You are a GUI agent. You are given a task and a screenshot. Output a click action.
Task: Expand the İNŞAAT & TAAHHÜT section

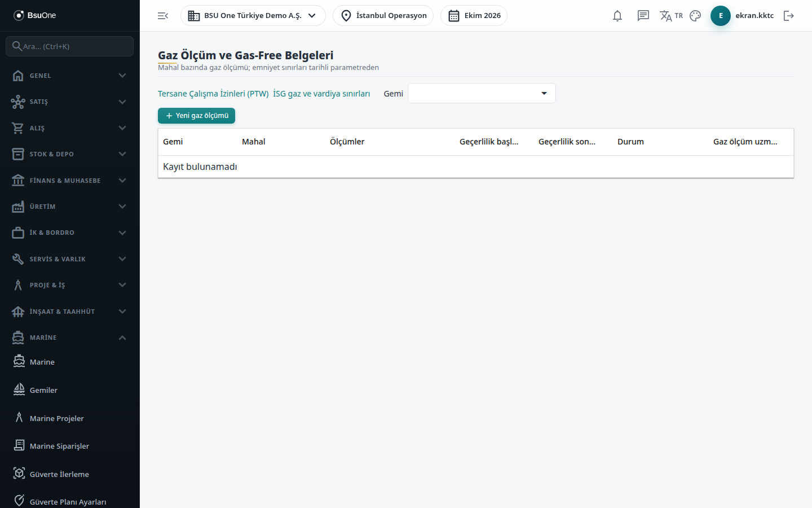point(70,312)
